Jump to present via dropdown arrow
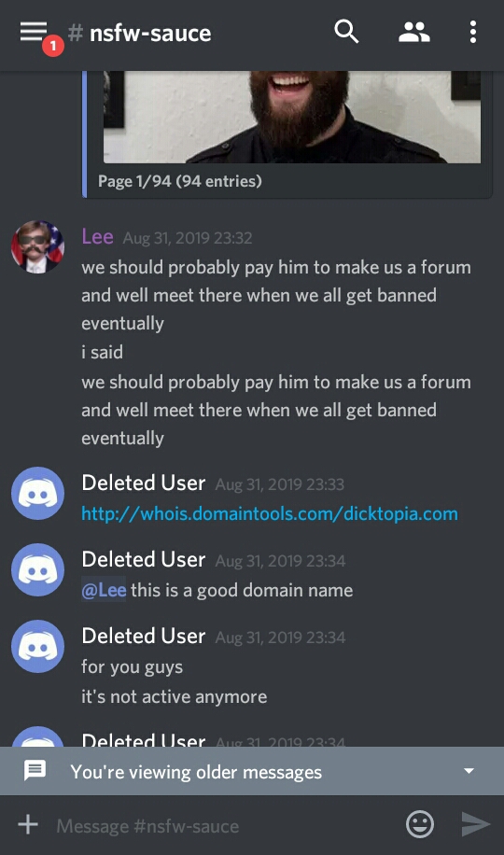504x855 pixels. point(469,771)
